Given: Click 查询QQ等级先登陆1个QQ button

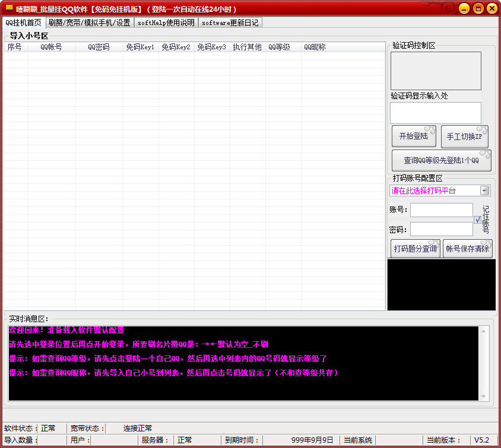Looking at the screenshot, I should coord(441,160).
